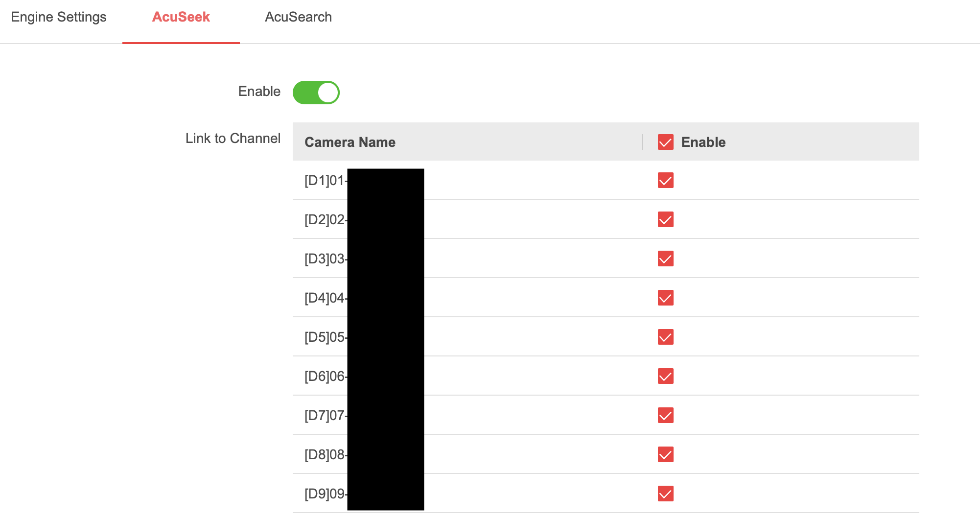Uncheck Enable for camera D1
The height and width of the screenshot is (519, 980).
665,180
